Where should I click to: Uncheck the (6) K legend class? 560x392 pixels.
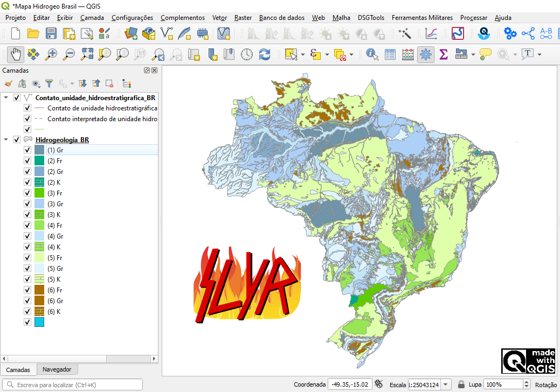point(27,311)
